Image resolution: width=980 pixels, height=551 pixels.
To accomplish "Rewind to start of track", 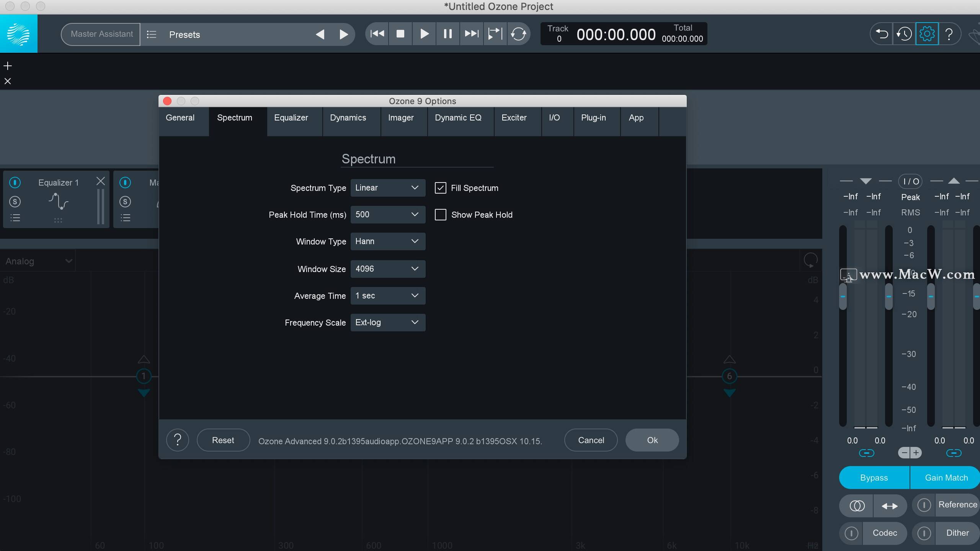I will coord(377,34).
